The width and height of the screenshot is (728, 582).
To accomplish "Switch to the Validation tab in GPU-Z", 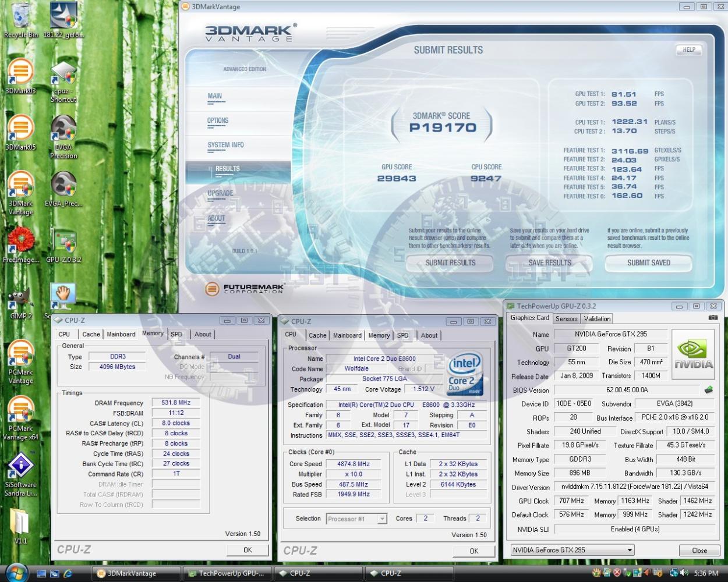I will (x=597, y=318).
